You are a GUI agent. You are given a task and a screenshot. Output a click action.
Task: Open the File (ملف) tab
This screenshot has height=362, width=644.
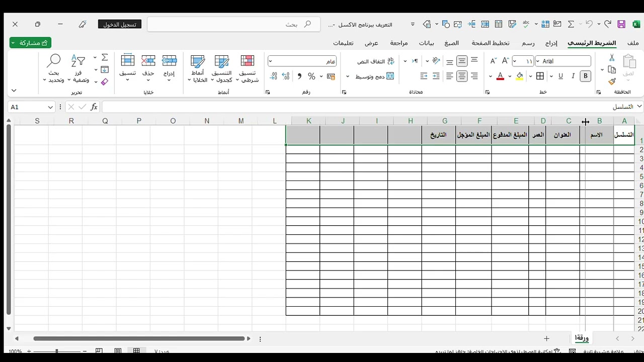[x=633, y=43]
